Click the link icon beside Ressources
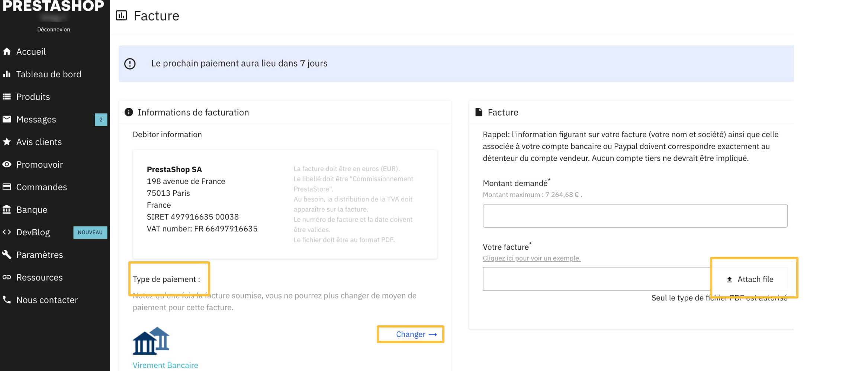This screenshot has width=868, height=371. [7, 277]
